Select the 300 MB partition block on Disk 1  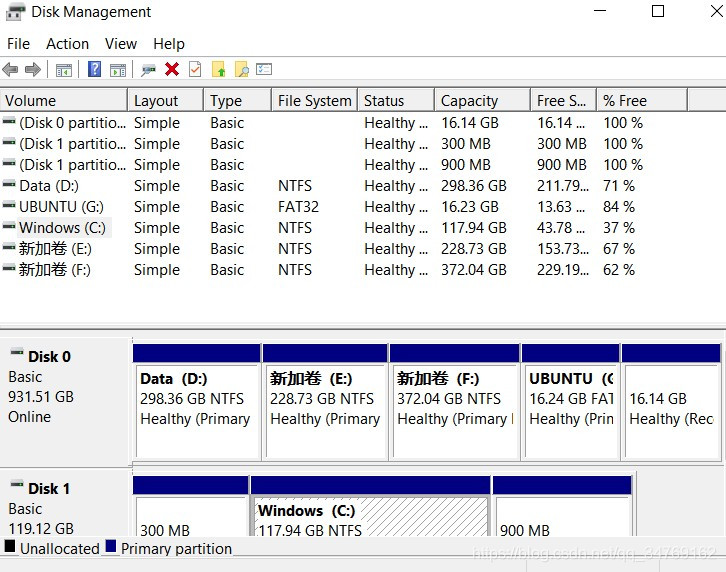tap(191, 515)
